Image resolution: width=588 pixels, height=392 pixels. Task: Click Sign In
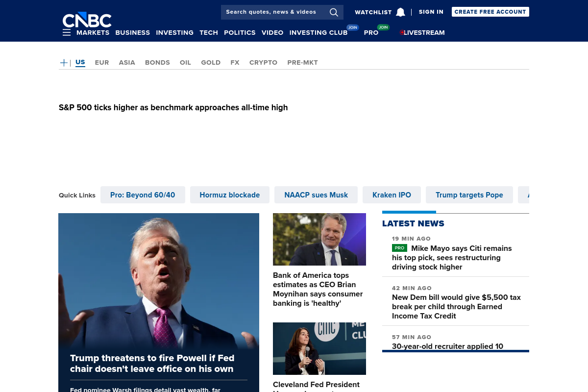tap(431, 12)
